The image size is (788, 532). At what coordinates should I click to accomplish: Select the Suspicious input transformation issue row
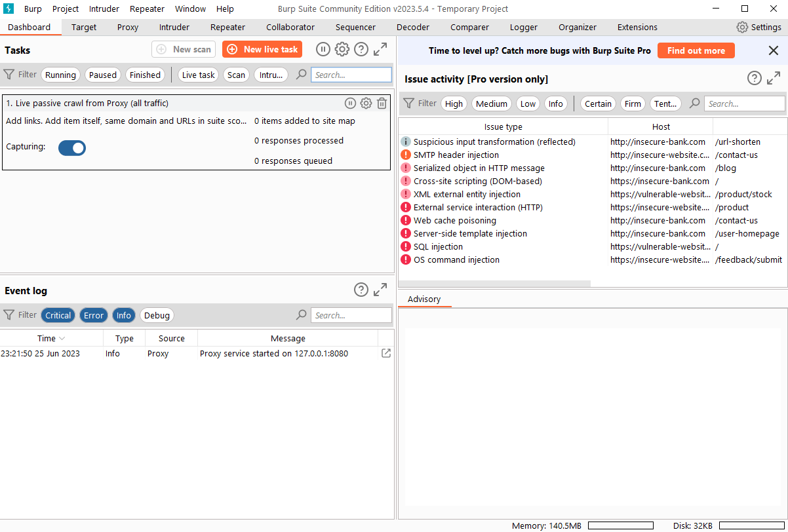[593, 142]
